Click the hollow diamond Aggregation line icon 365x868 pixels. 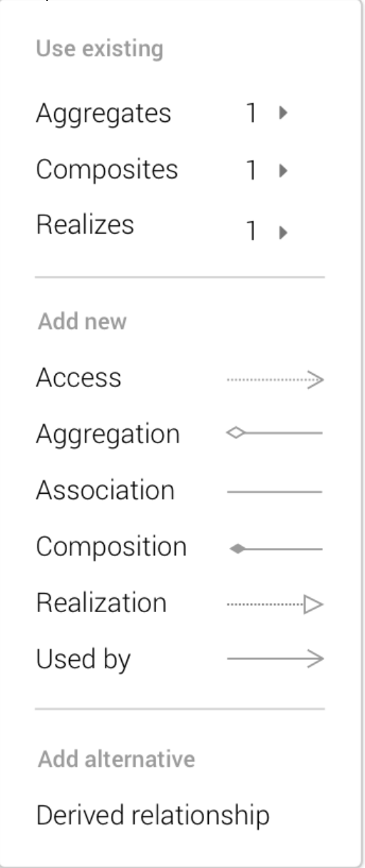274,433
